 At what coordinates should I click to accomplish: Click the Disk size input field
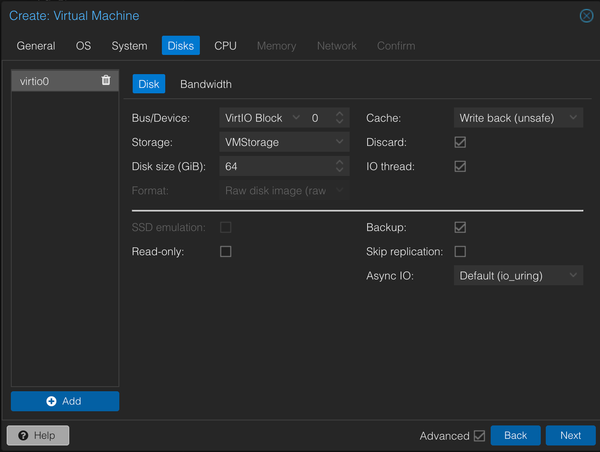277,166
